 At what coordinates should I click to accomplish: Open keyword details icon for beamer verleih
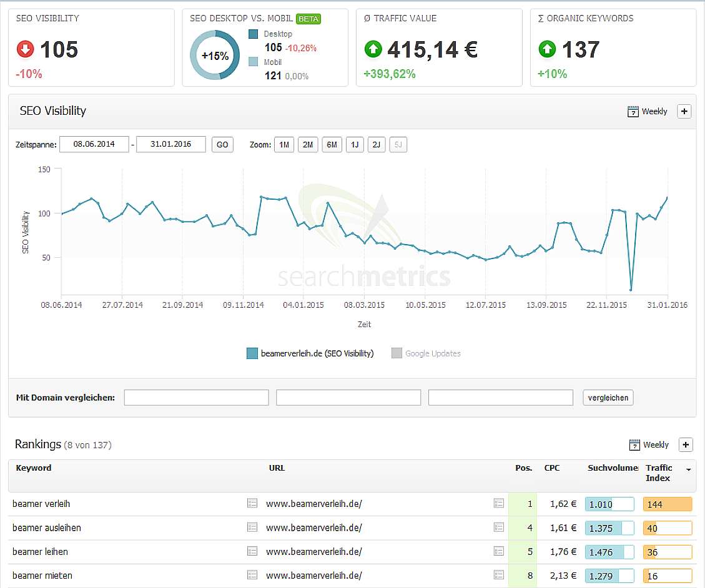(252, 503)
